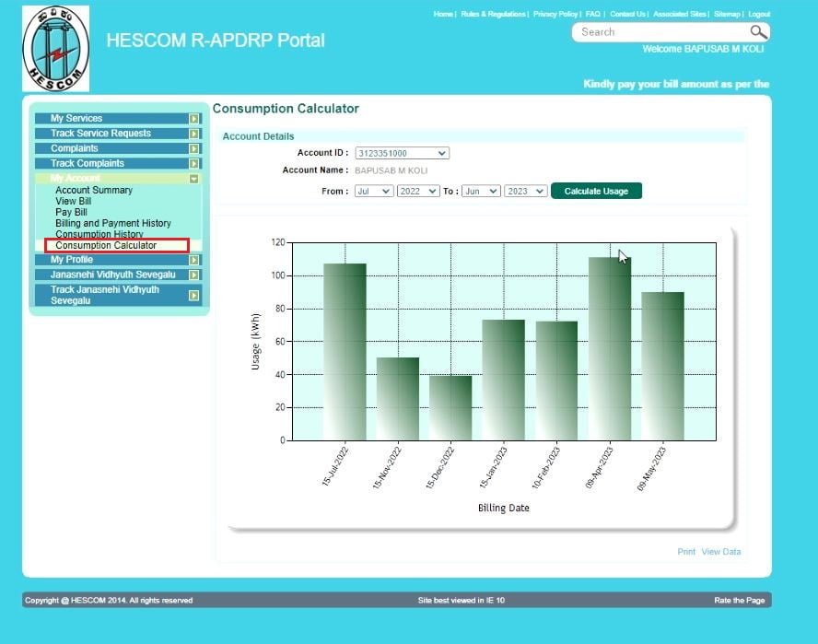Click the search magnifier icon

[x=758, y=32]
